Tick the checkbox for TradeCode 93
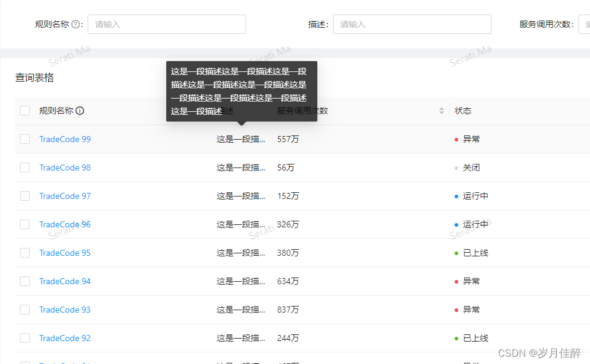Image resolution: width=590 pixels, height=364 pixels. (x=25, y=310)
